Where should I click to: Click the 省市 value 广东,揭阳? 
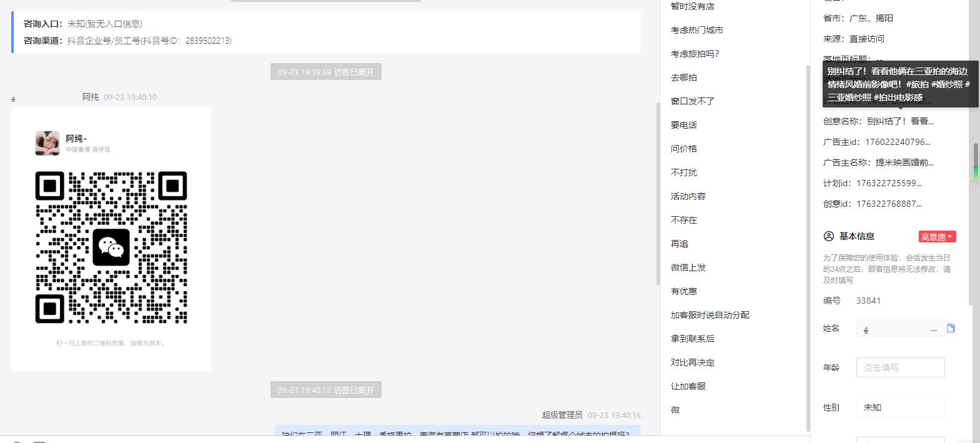click(x=871, y=18)
